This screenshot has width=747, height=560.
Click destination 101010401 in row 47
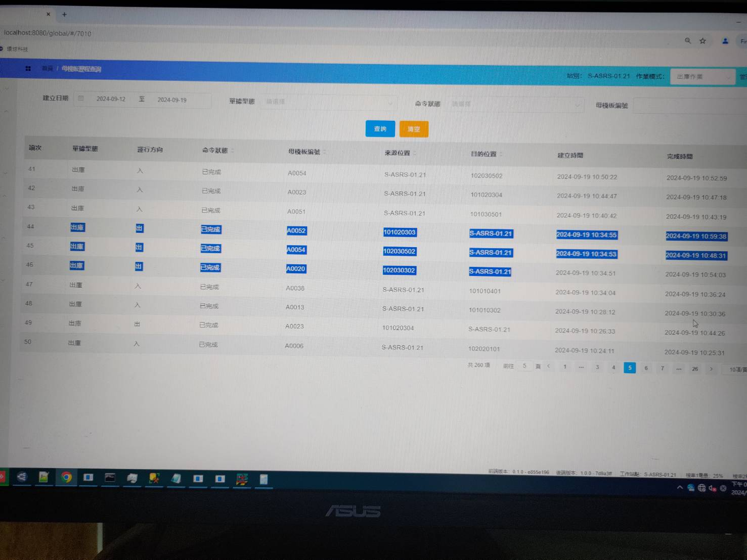click(x=485, y=291)
